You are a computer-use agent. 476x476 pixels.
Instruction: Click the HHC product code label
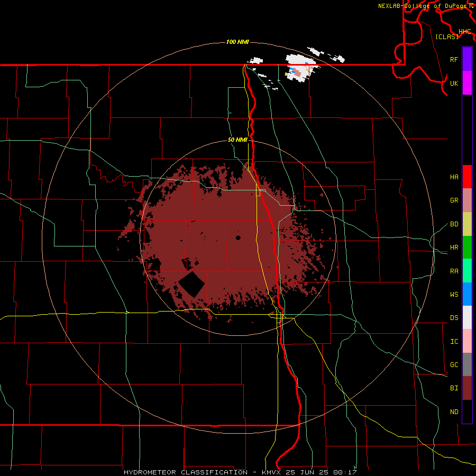[x=465, y=32]
